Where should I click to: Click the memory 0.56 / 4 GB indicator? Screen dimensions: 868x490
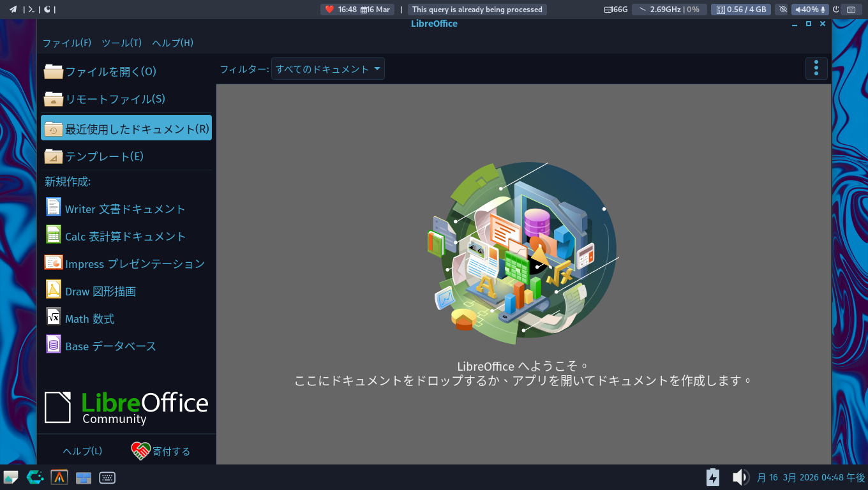[741, 10]
